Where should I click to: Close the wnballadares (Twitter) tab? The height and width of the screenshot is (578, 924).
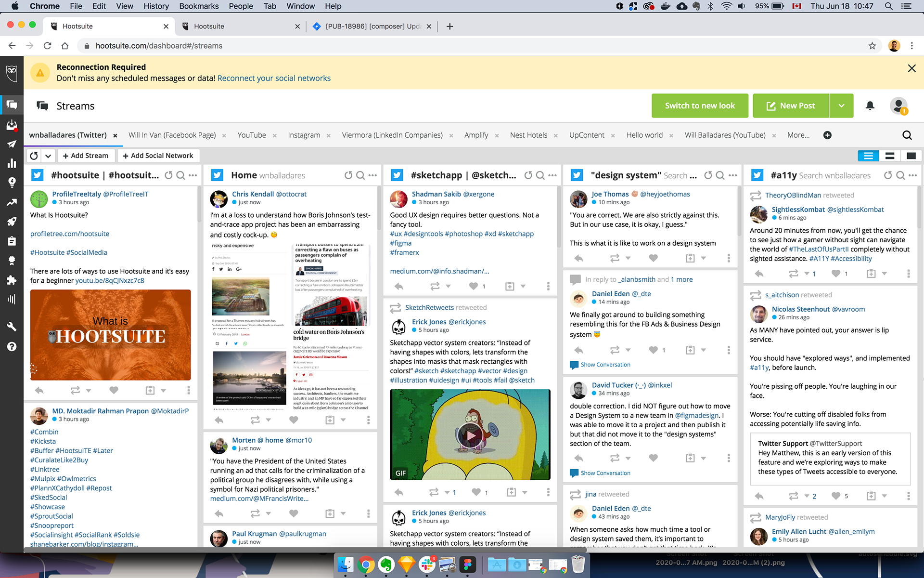tap(115, 136)
